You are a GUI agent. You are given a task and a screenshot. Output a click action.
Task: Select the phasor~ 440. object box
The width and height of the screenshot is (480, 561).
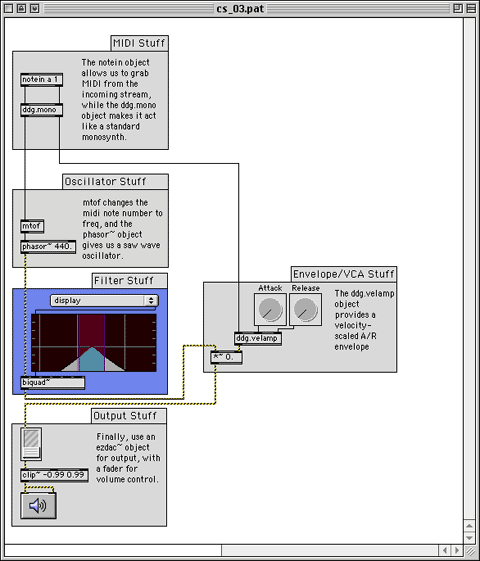[48, 247]
